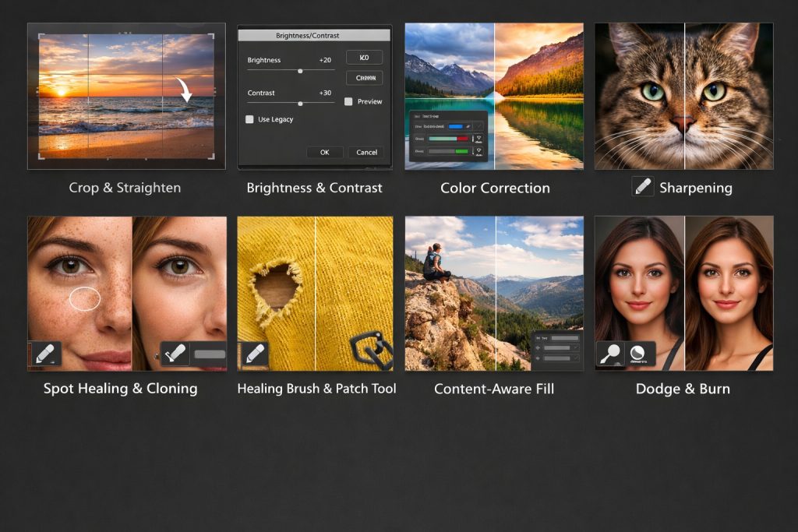Click the checkmark icon in Color Correction panel
The height and width of the screenshot is (532, 798).
click(x=478, y=127)
